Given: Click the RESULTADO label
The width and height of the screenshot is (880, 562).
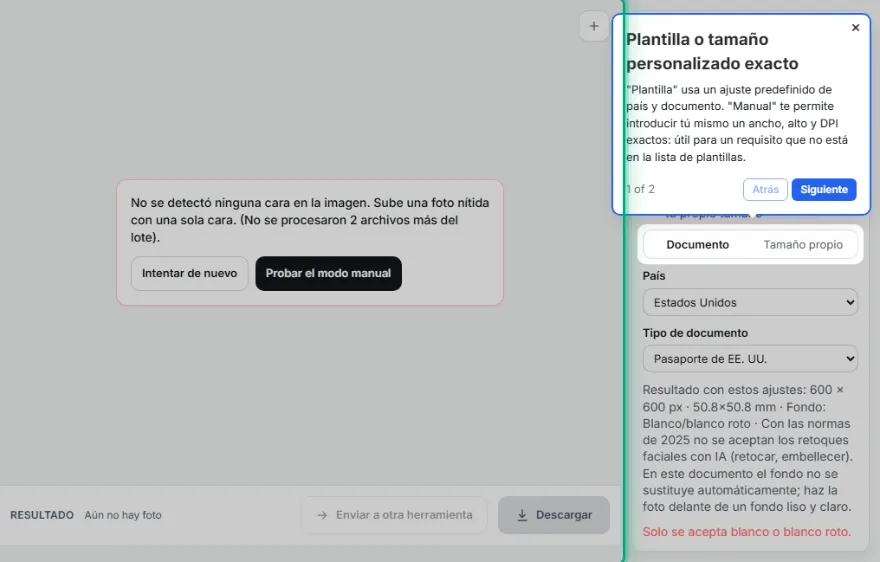Looking at the screenshot, I should [42, 515].
